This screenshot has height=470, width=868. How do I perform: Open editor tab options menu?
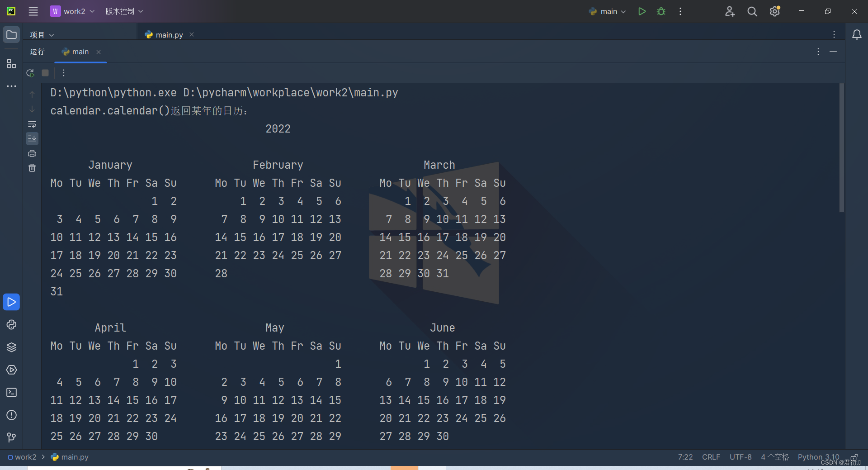click(x=834, y=34)
